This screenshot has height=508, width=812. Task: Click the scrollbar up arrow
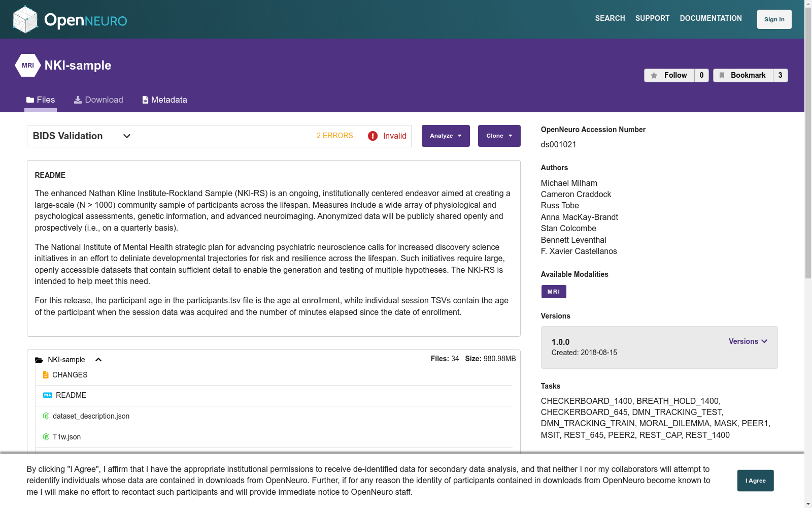click(x=808, y=4)
